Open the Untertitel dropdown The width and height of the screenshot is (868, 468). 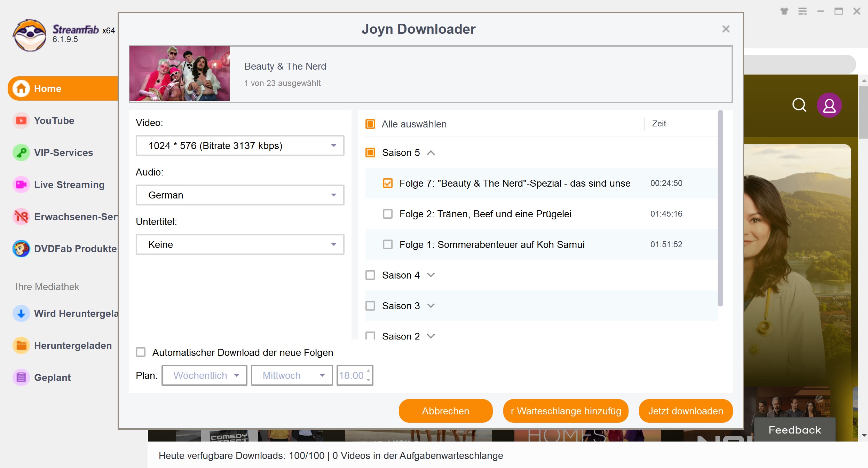[x=240, y=244]
